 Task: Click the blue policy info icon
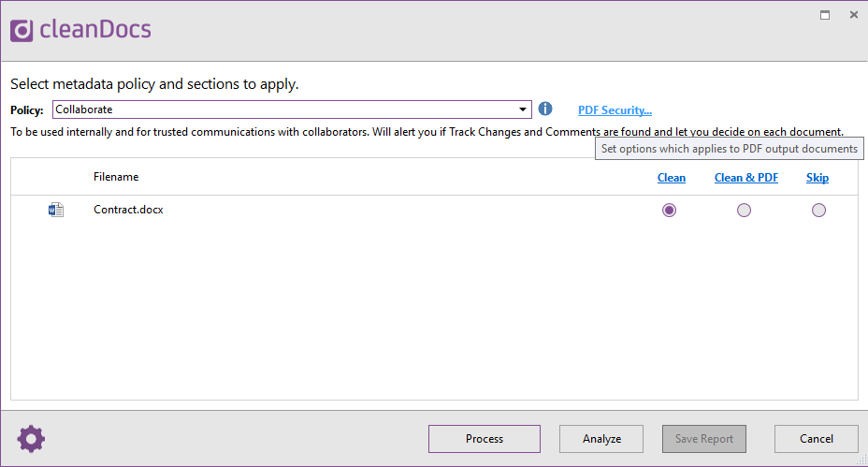545,109
